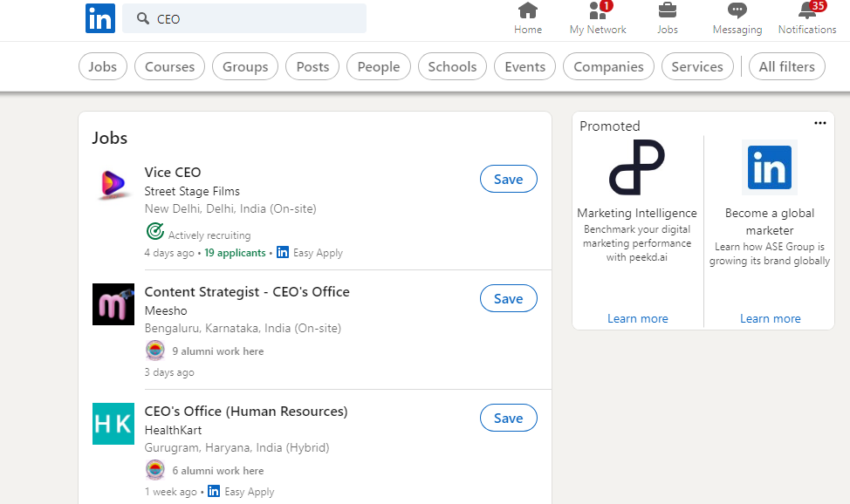
Task: Filter results by Events
Action: point(524,66)
